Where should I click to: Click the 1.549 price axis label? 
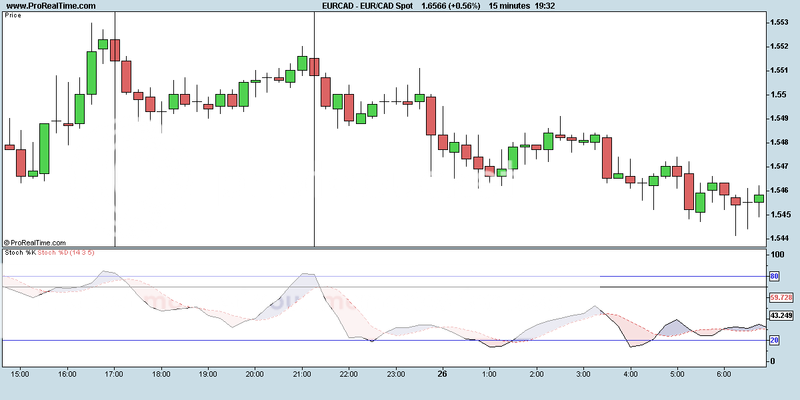779,118
